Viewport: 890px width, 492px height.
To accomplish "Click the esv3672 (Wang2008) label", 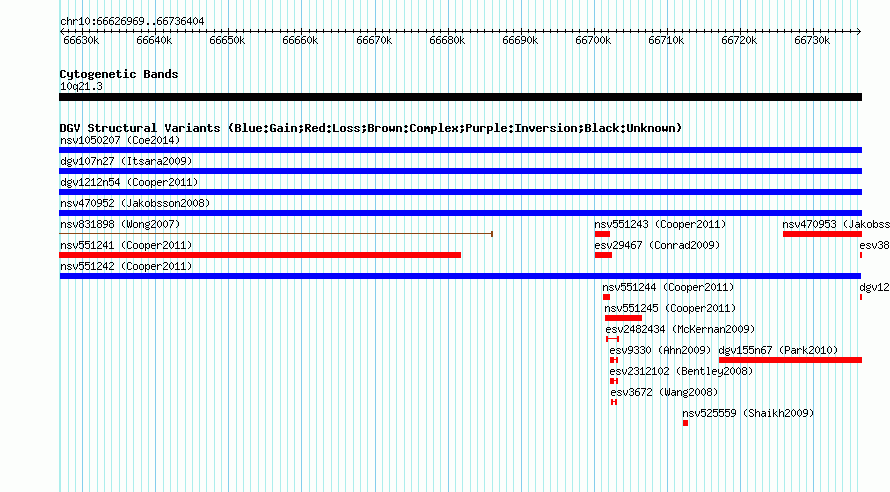I will [x=664, y=392].
